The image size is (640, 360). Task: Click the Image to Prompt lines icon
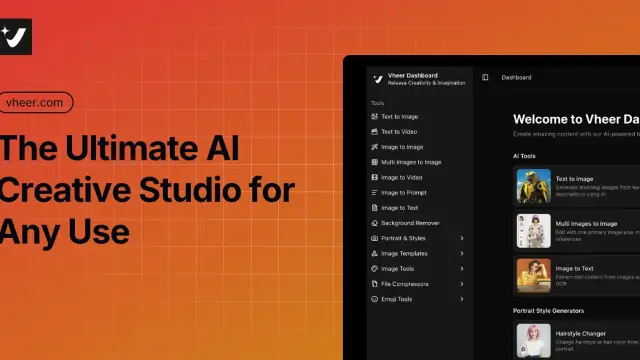374,192
